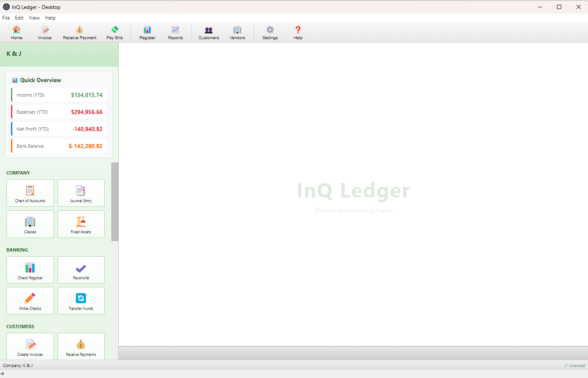
Task: Open the Settings gear in toolbar
Action: pyautogui.click(x=270, y=32)
